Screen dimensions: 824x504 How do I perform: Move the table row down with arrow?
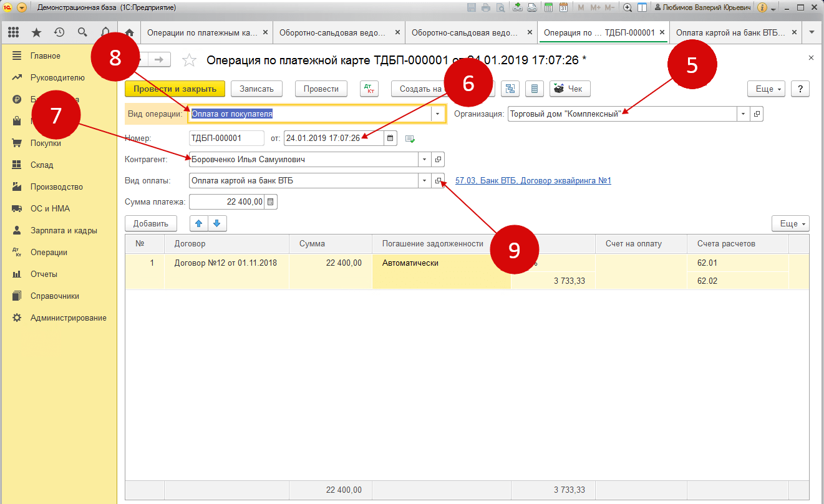click(216, 223)
